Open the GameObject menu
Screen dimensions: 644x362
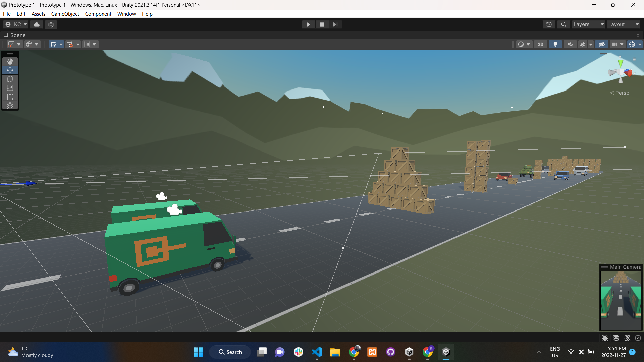[x=65, y=14]
